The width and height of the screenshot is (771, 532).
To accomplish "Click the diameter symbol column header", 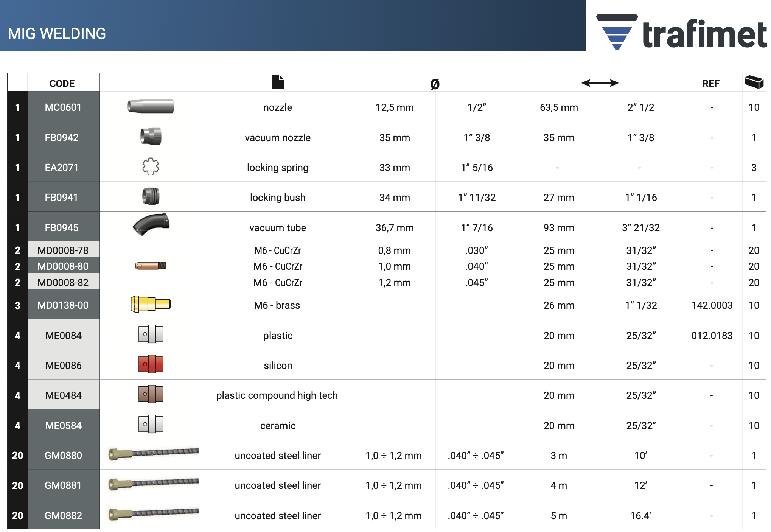I will tap(435, 84).
